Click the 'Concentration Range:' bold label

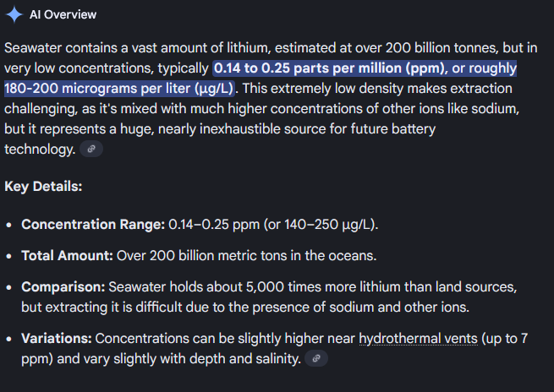[93, 225]
